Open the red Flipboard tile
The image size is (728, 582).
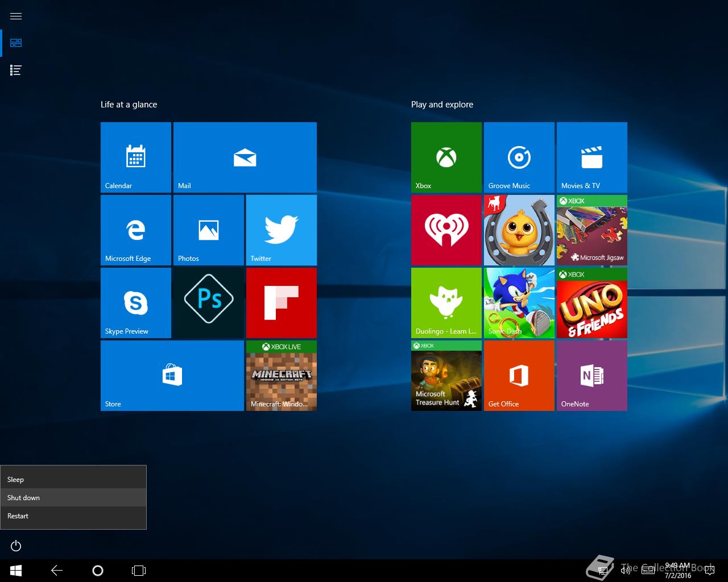pyautogui.click(x=282, y=303)
